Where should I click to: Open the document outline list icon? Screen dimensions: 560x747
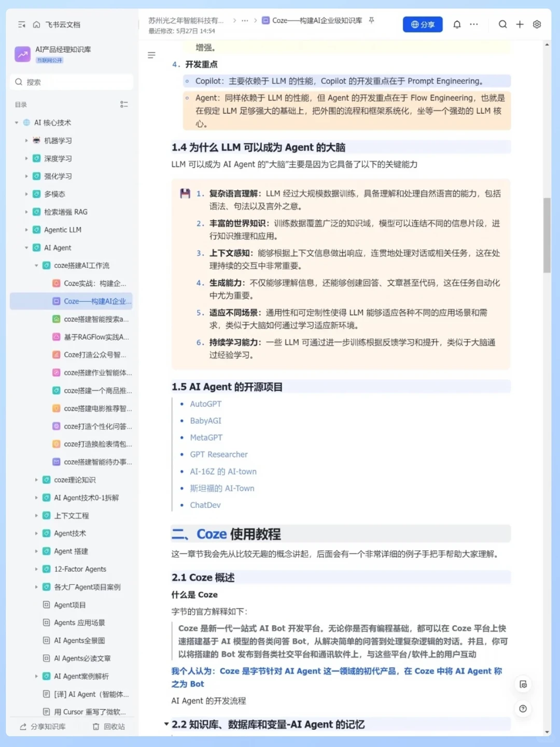tap(151, 55)
